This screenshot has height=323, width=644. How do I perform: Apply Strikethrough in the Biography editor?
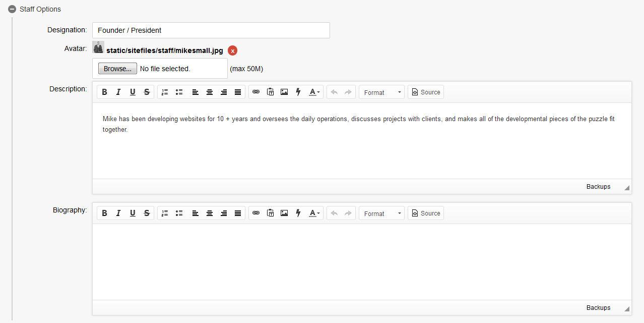(x=147, y=213)
